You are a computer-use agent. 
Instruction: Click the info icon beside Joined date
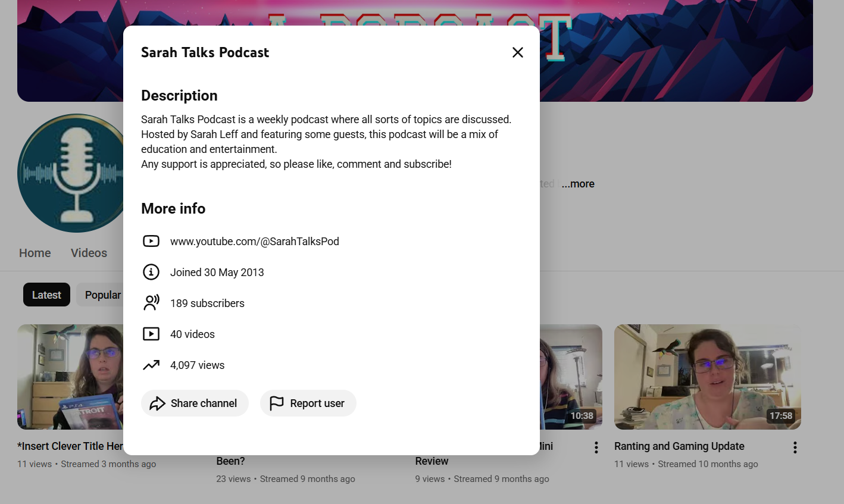click(x=151, y=272)
